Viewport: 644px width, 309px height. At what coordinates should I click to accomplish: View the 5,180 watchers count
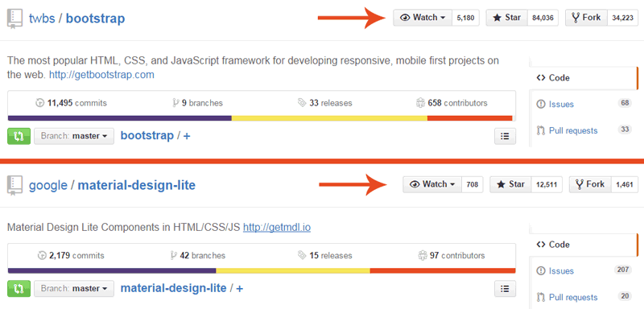tap(466, 18)
